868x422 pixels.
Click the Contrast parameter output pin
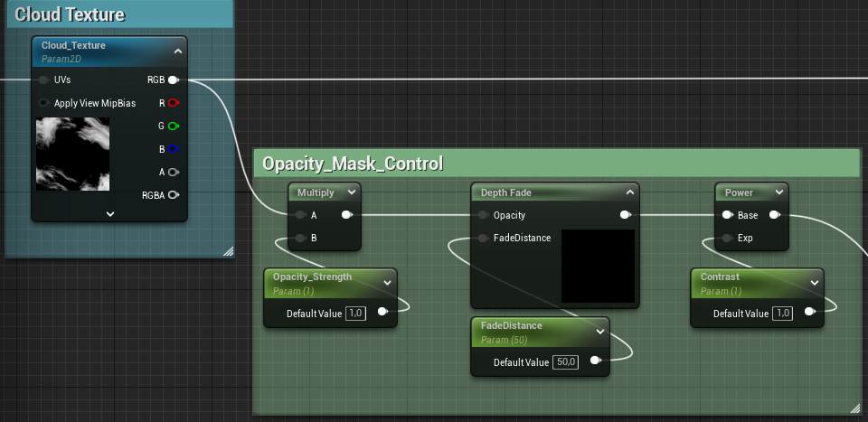810,312
